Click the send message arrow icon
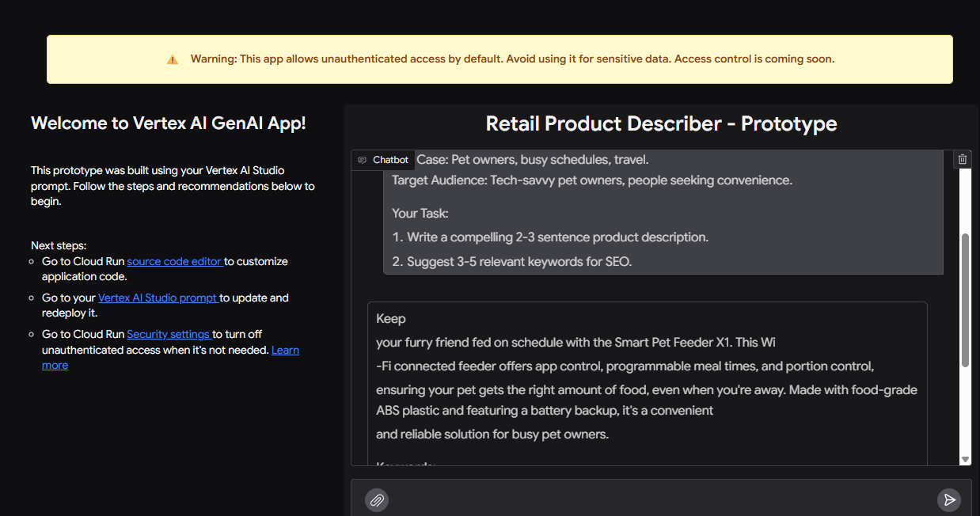This screenshot has height=516, width=980. point(948,499)
